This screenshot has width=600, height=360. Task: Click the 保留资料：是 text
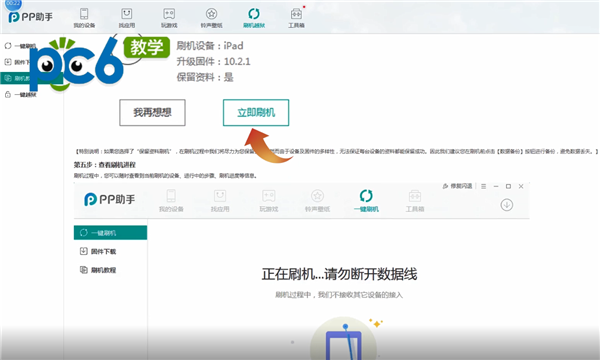click(205, 77)
